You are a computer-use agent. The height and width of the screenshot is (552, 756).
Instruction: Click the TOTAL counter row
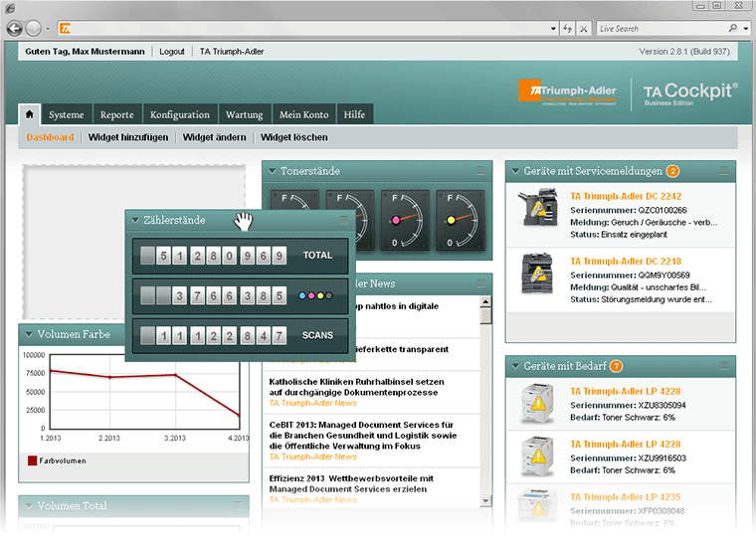(240, 256)
